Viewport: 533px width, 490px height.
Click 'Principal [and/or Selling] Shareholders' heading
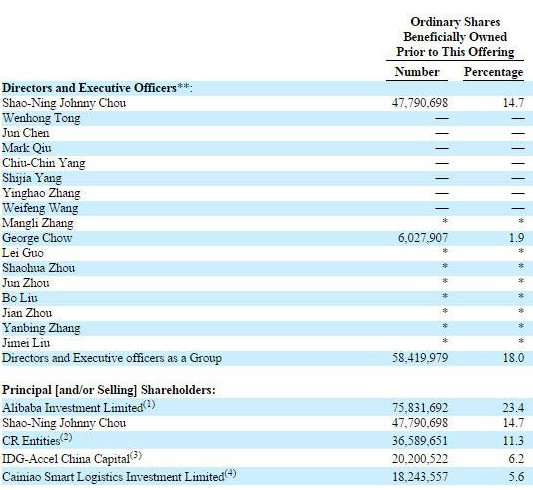[x=109, y=390]
